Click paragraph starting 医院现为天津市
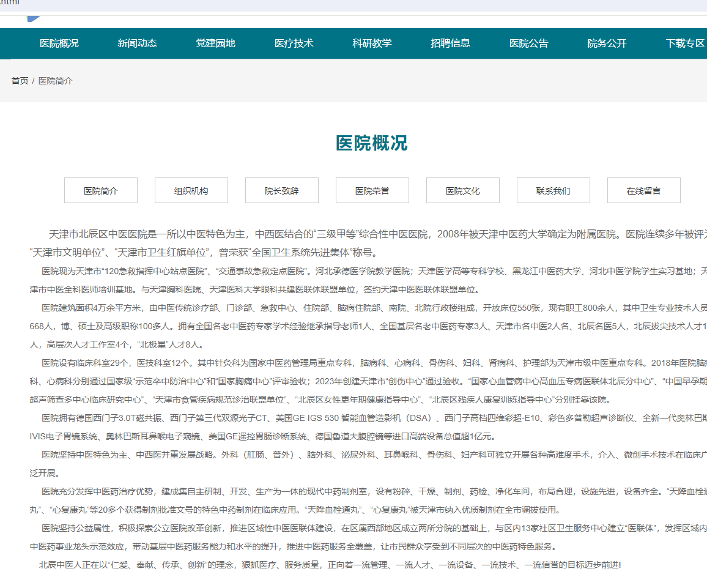 coord(368,280)
